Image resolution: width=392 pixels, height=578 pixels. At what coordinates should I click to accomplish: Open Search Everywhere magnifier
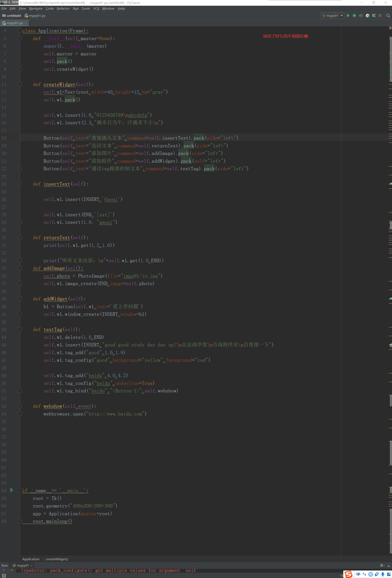tap(388, 15)
